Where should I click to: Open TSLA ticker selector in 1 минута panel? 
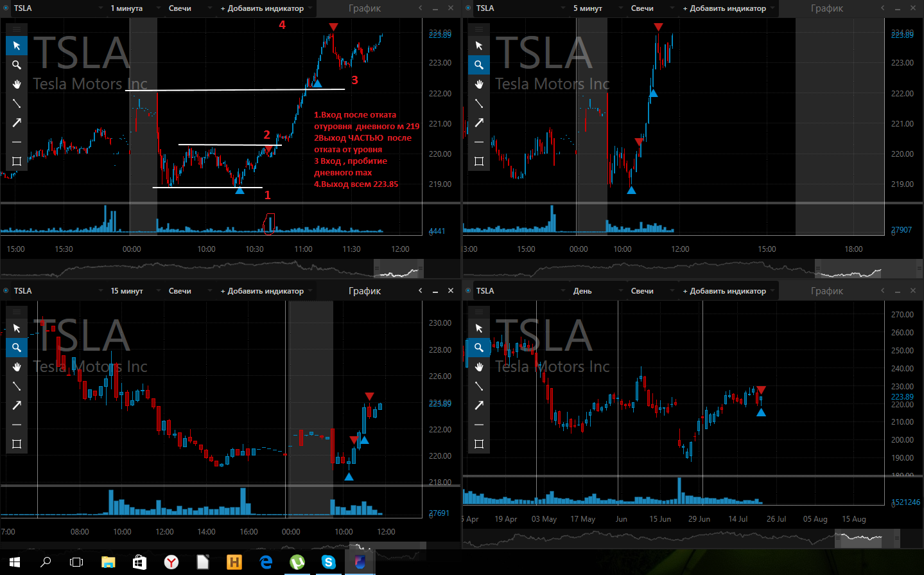tap(58, 8)
